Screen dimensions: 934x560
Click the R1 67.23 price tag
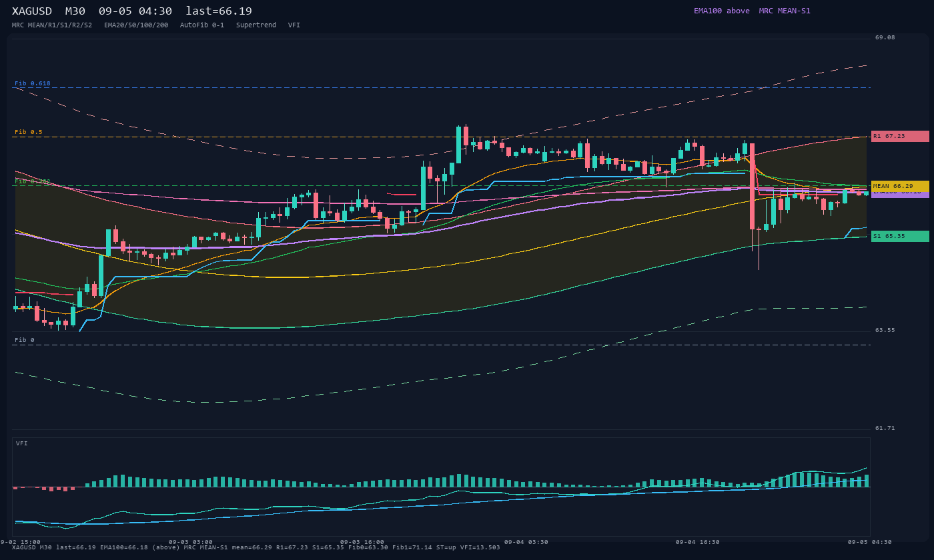[900, 136]
